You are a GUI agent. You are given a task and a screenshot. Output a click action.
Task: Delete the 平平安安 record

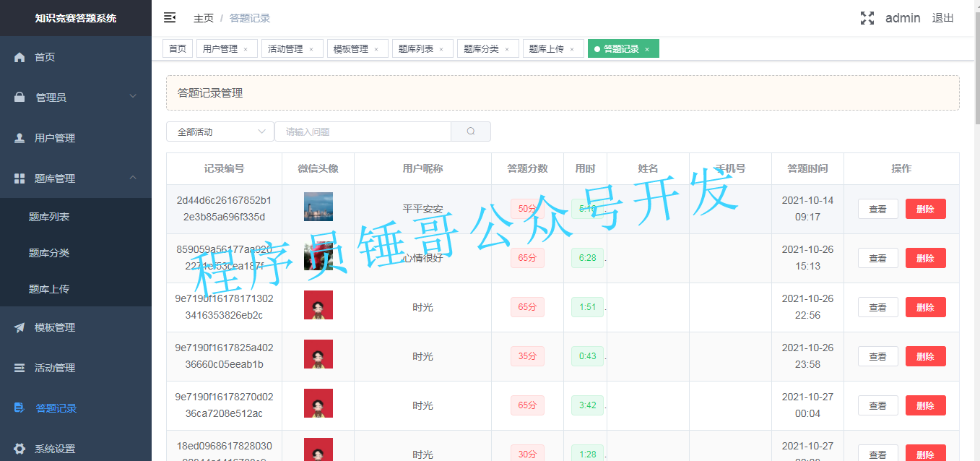(x=926, y=209)
